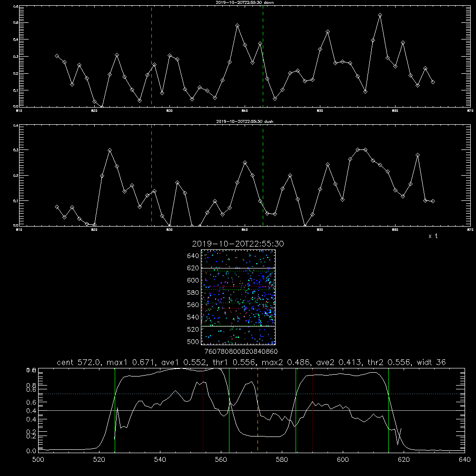Click the dusk plot title text
The image size is (476, 476).
[245, 121]
